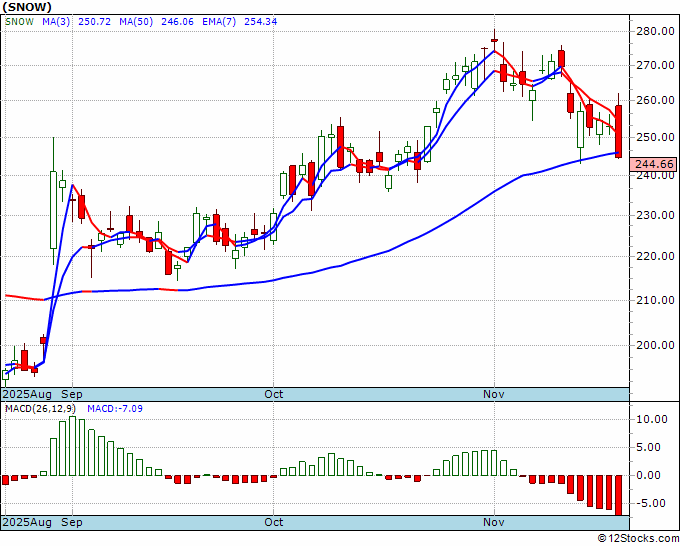Click the 200.00 price axis label

[x=655, y=345]
